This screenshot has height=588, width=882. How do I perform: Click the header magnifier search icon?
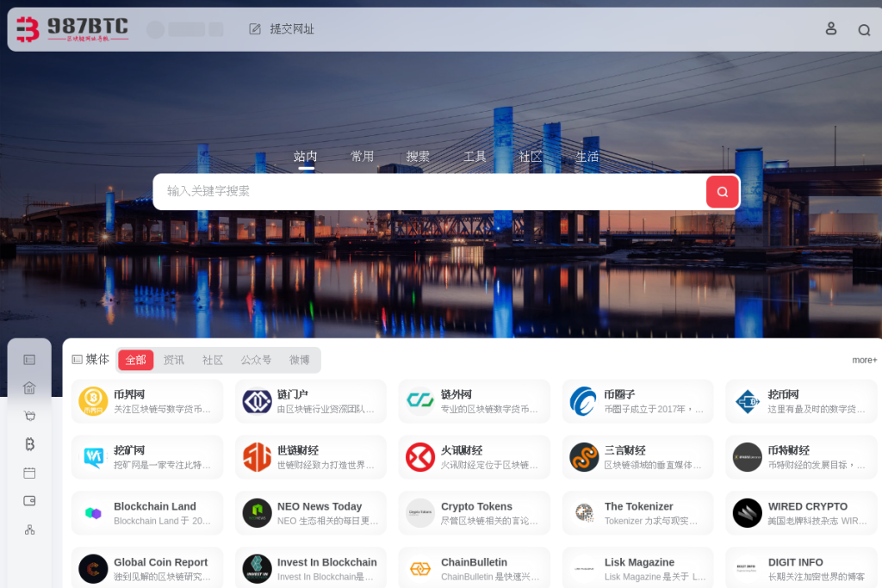[x=864, y=30]
